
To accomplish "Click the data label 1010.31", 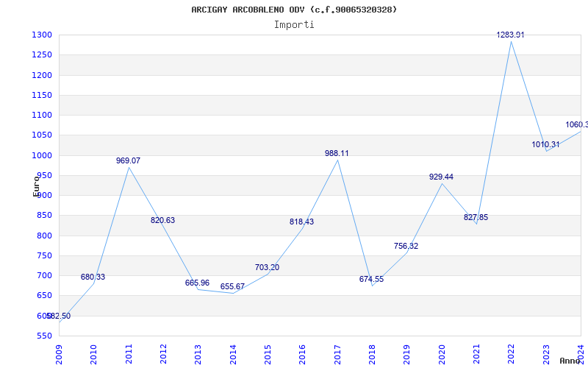I will pos(545,144).
